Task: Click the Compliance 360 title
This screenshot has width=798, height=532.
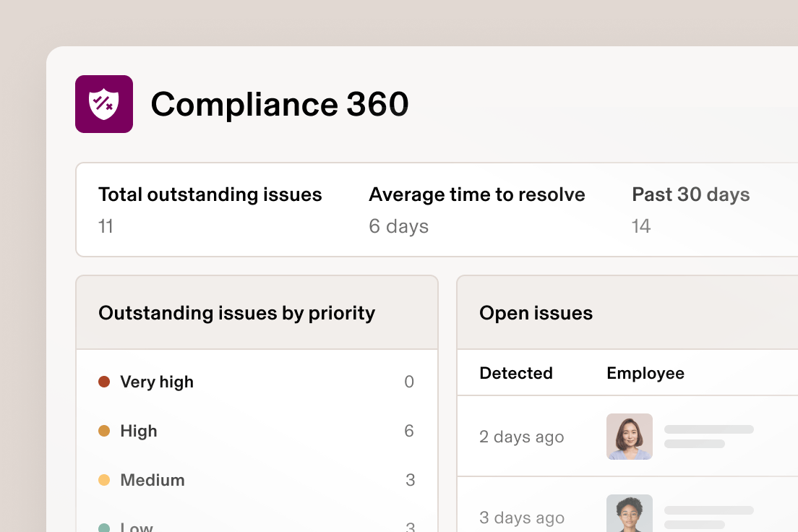Action: point(279,104)
